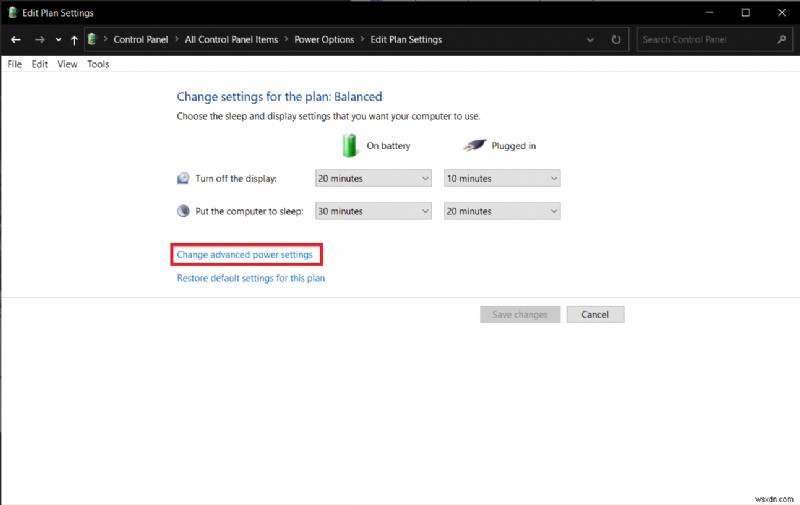Open sleep timeout dropdown for On battery
Image resolution: width=800 pixels, height=505 pixels.
click(x=373, y=211)
